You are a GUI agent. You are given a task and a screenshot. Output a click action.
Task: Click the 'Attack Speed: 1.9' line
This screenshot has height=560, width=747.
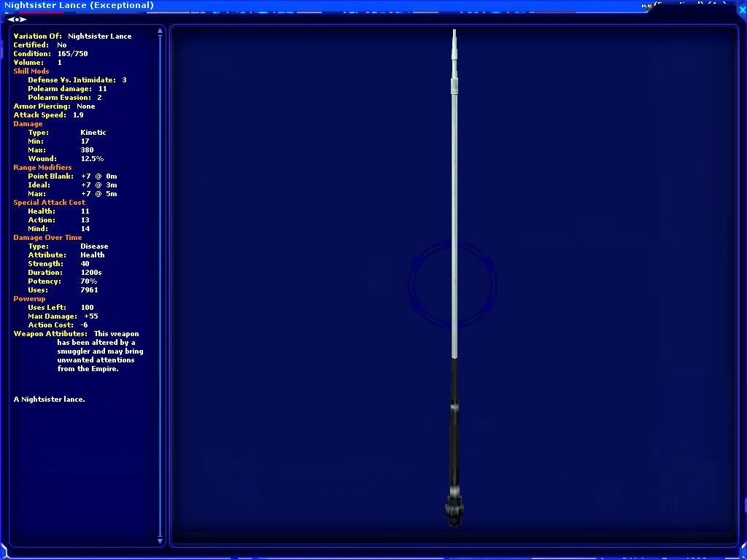(49, 114)
